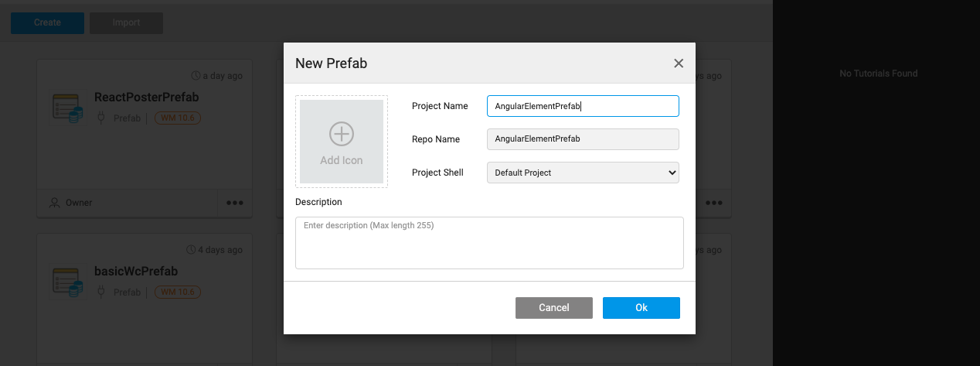Click the WM 10.6 badge on basicWcPrefab
Image resolution: width=980 pixels, height=366 pixels.
178,292
